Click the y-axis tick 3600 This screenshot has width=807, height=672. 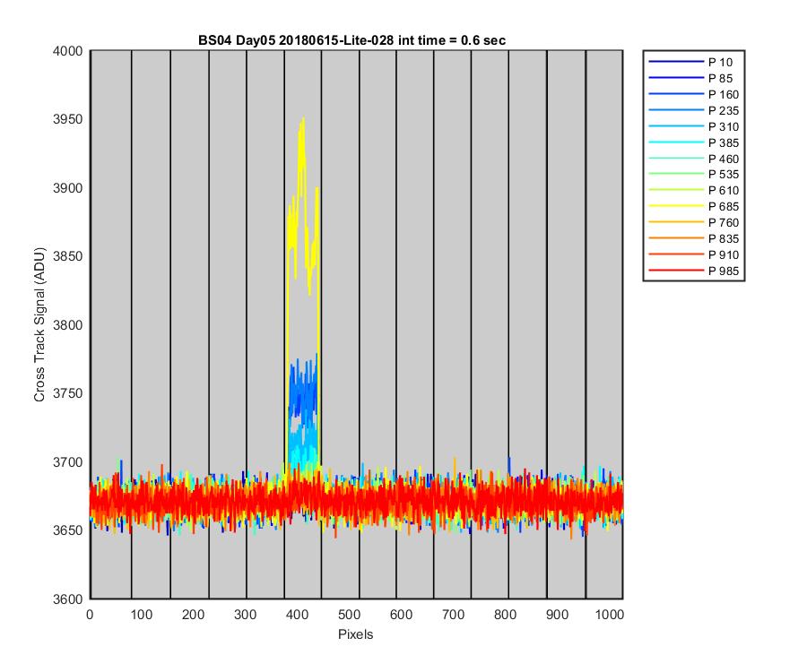(67, 599)
